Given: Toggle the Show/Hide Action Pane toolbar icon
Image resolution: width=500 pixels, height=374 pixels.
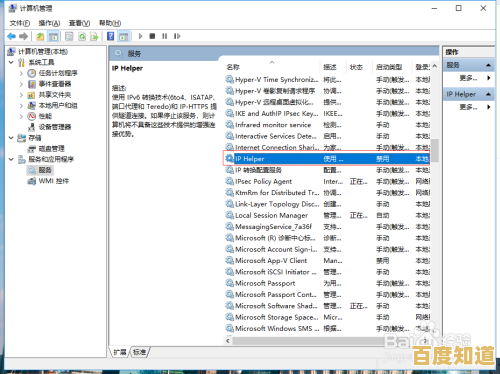Looking at the screenshot, I should pos(123,36).
